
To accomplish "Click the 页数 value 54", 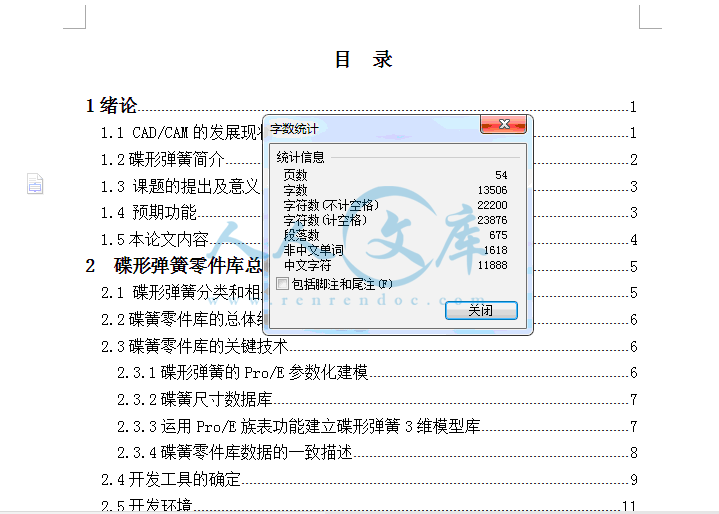I will pyautogui.click(x=501, y=175).
